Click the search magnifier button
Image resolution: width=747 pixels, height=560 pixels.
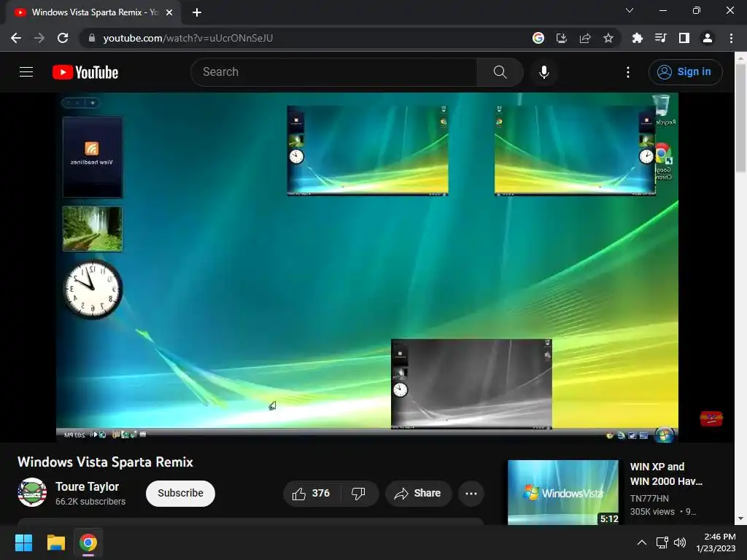(500, 72)
